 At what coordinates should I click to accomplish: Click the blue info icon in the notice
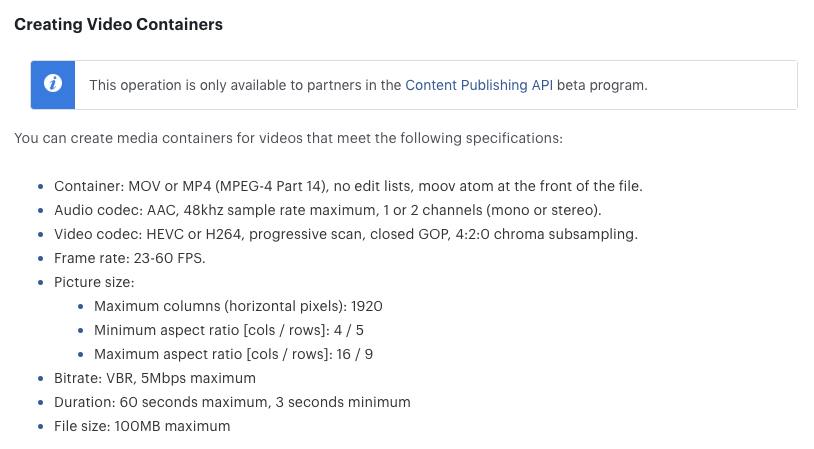(x=52, y=84)
